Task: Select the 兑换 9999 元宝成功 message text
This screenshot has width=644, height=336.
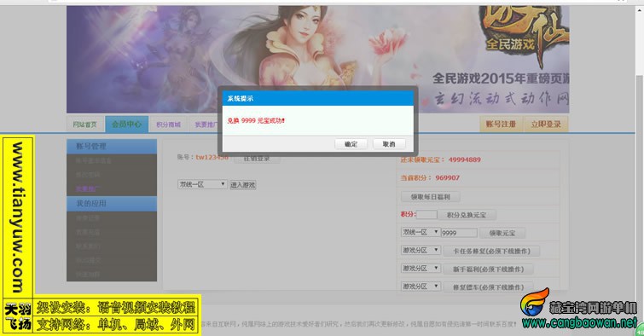Action: (x=256, y=121)
